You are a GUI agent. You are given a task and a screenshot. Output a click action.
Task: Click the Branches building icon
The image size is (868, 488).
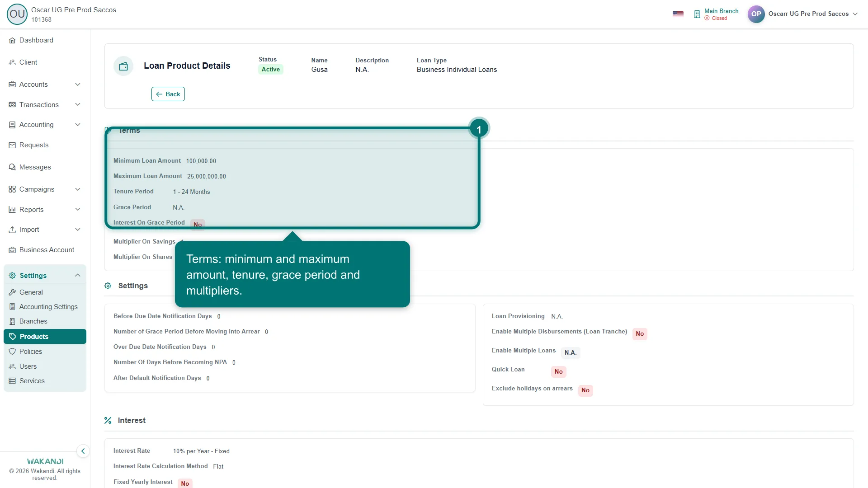[12, 321]
